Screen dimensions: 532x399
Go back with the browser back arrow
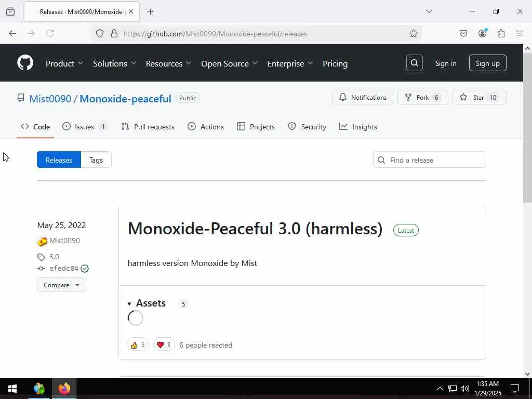(x=12, y=33)
